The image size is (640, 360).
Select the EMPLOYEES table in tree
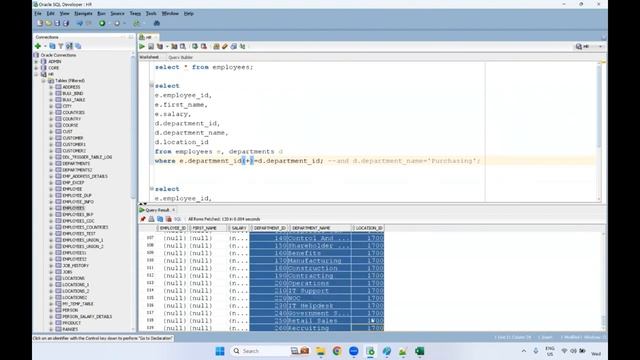point(73,208)
